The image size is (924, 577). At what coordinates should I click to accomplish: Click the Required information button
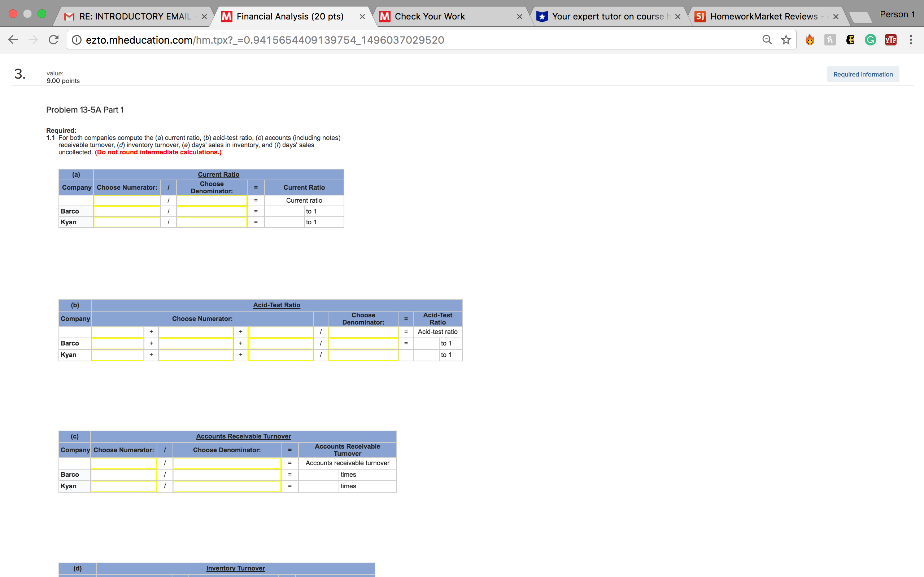click(x=863, y=74)
